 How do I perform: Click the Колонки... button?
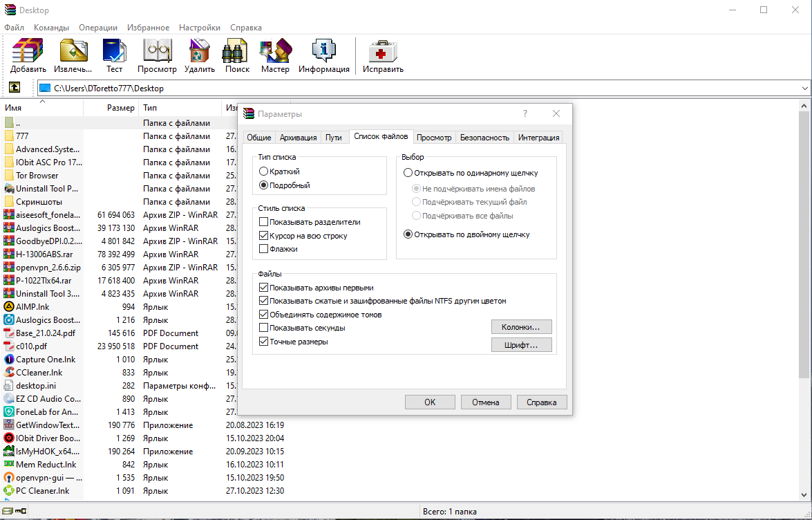point(522,327)
